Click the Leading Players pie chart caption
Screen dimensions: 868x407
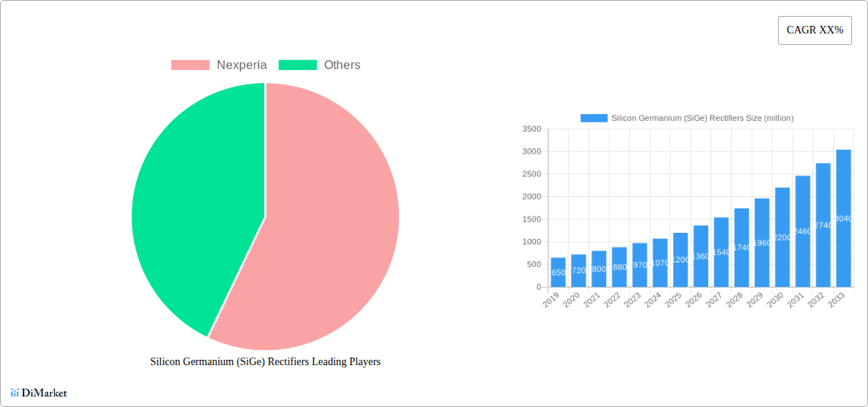tap(265, 362)
